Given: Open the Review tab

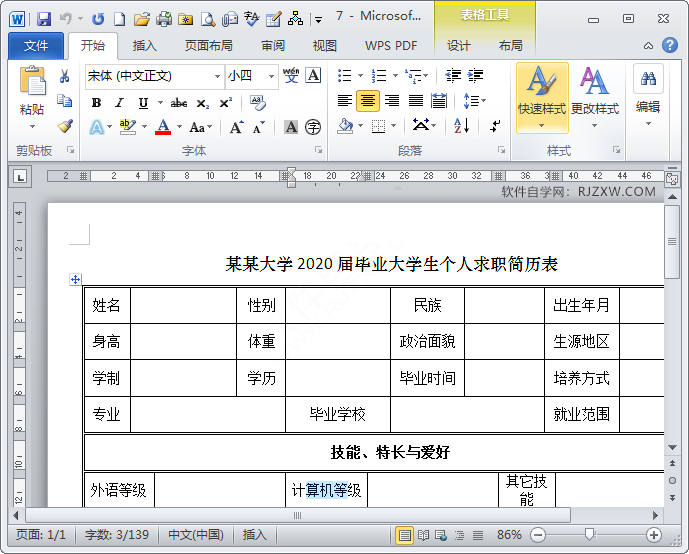Looking at the screenshot, I should click(273, 45).
